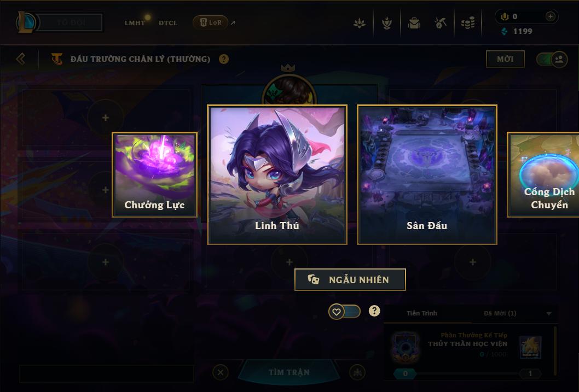Click help icon next to game mode title

pyautogui.click(x=223, y=59)
